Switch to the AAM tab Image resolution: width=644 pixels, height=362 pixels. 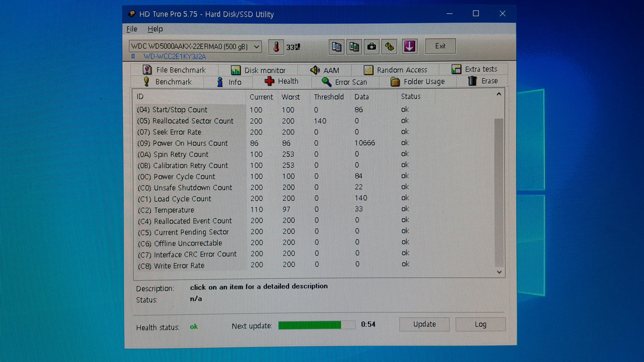[x=325, y=70]
